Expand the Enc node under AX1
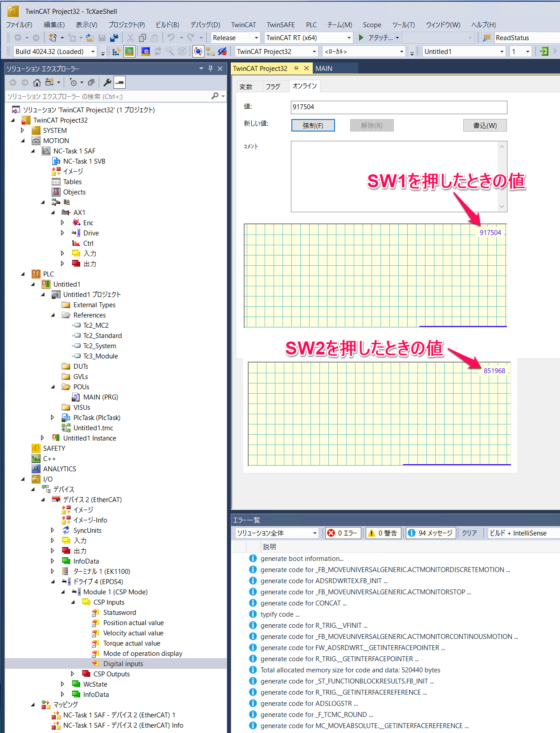This screenshot has width=560, height=733. (62, 222)
